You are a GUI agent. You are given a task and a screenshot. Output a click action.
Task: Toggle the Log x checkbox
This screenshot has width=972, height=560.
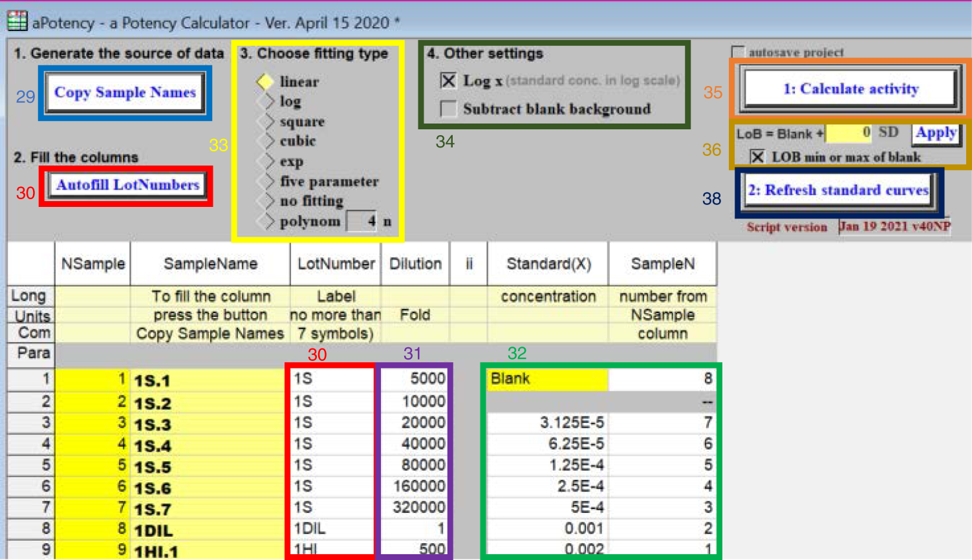click(448, 81)
